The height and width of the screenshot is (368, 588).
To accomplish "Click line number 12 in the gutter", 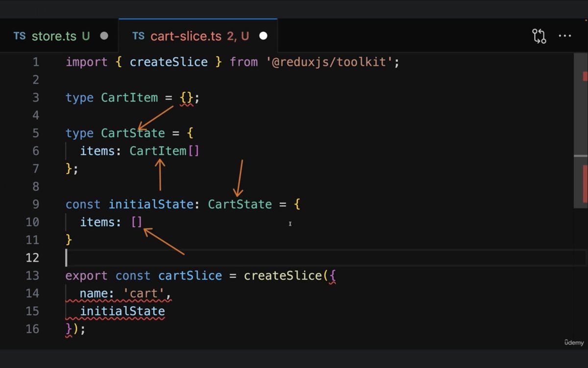I will click(32, 258).
